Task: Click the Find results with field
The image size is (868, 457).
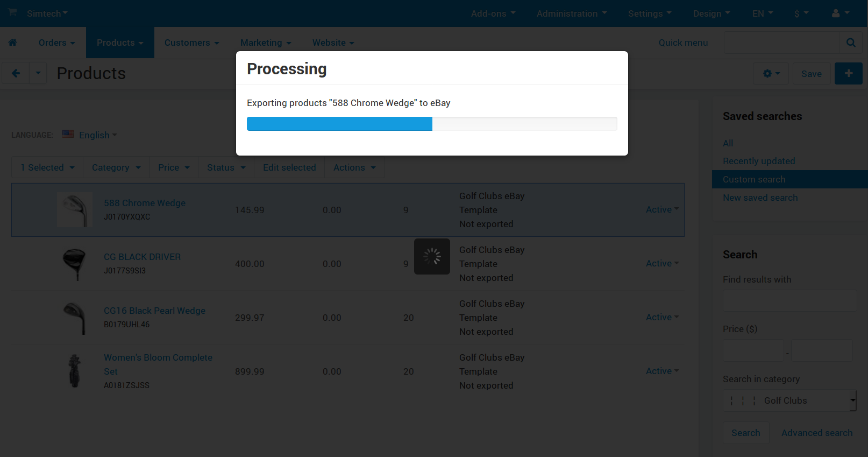Action: coord(789,300)
